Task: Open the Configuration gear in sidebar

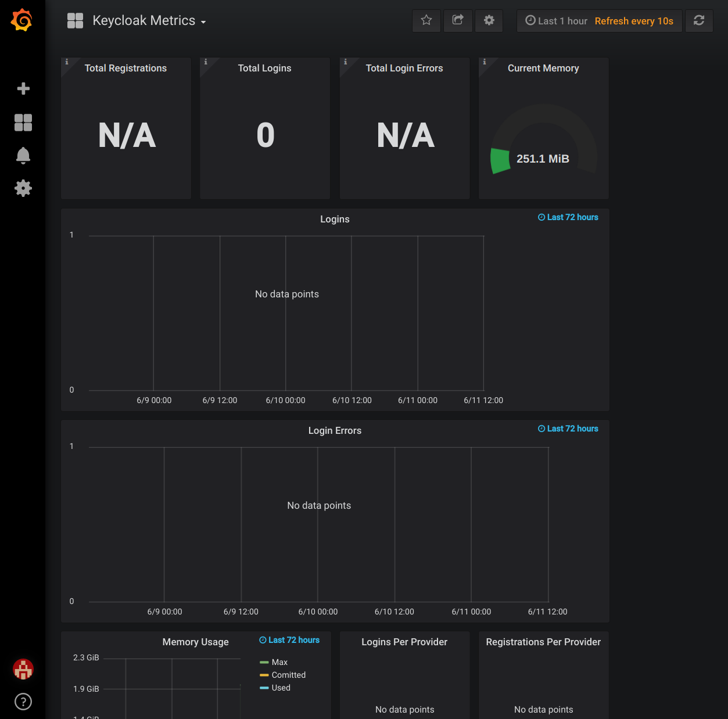Action: point(23,188)
